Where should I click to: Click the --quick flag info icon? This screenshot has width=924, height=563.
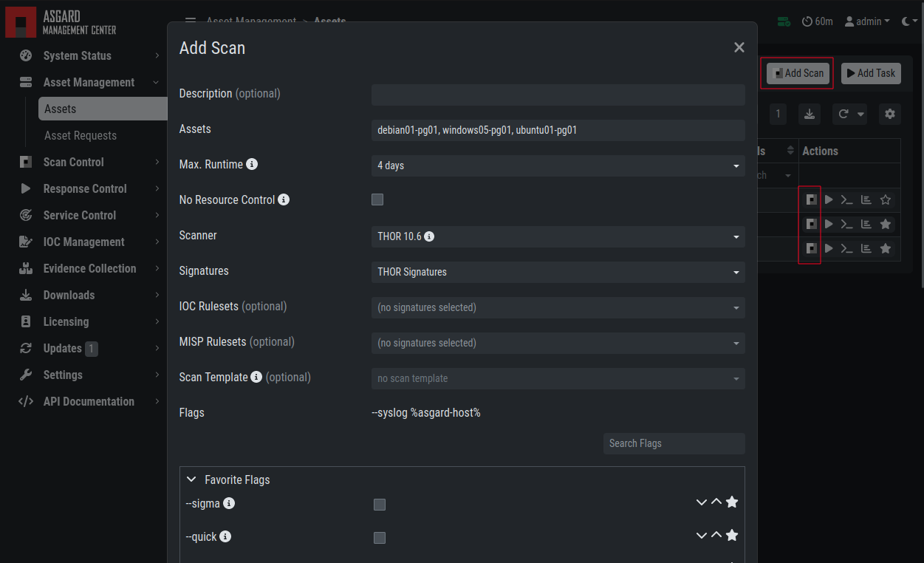[225, 536]
